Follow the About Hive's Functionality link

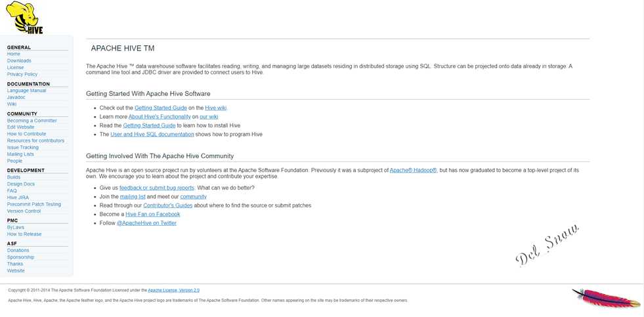tap(160, 117)
